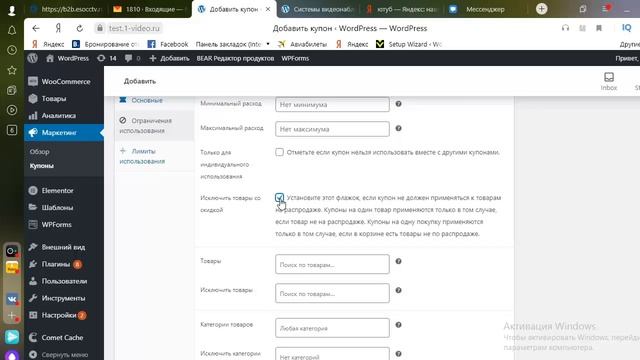The image size is (640, 360).
Task: Reload the page with refresh icon
Action: pyautogui.click(x=80, y=28)
